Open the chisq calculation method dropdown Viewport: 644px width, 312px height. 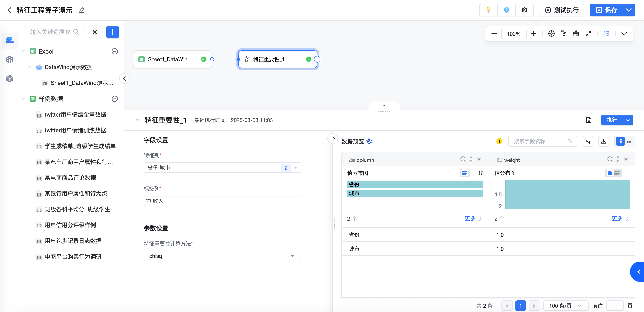(x=222, y=256)
